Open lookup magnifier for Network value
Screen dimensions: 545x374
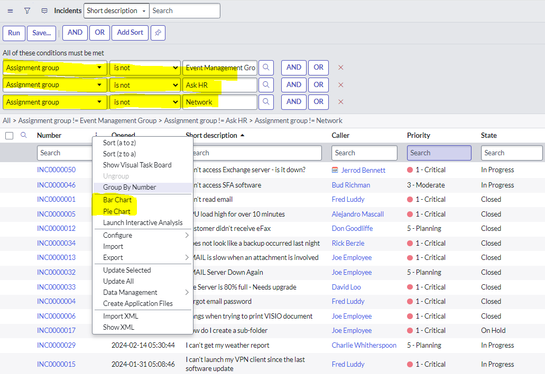pos(266,101)
